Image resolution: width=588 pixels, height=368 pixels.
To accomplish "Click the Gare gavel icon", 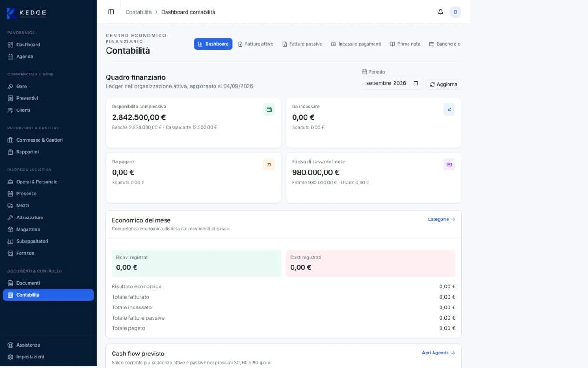I will tap(11, 87).
